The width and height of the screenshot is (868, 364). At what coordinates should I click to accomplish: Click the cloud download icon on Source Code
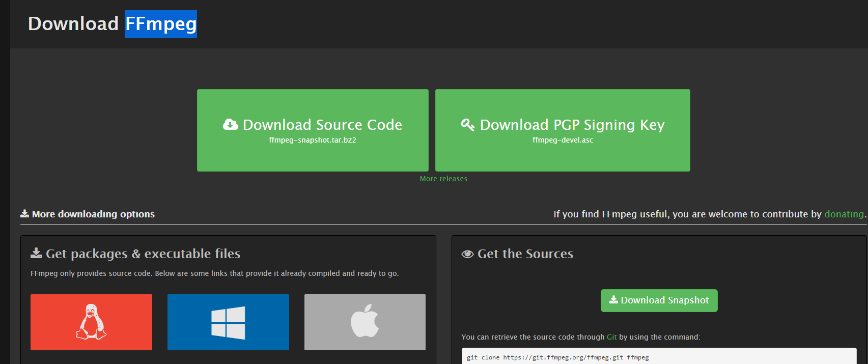pyautogui.click(x=231, y=125)
